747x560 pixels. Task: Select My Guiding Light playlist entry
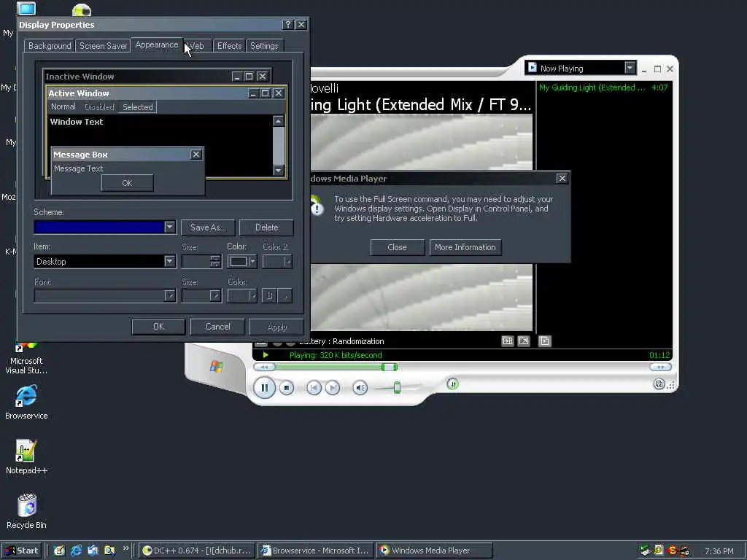coord(603,87)
